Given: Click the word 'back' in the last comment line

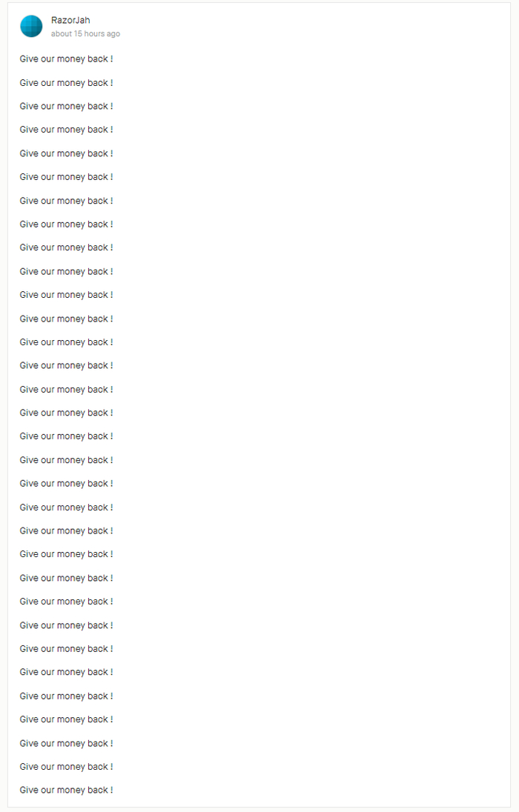Looking at the screenshot, I should 97,790.
